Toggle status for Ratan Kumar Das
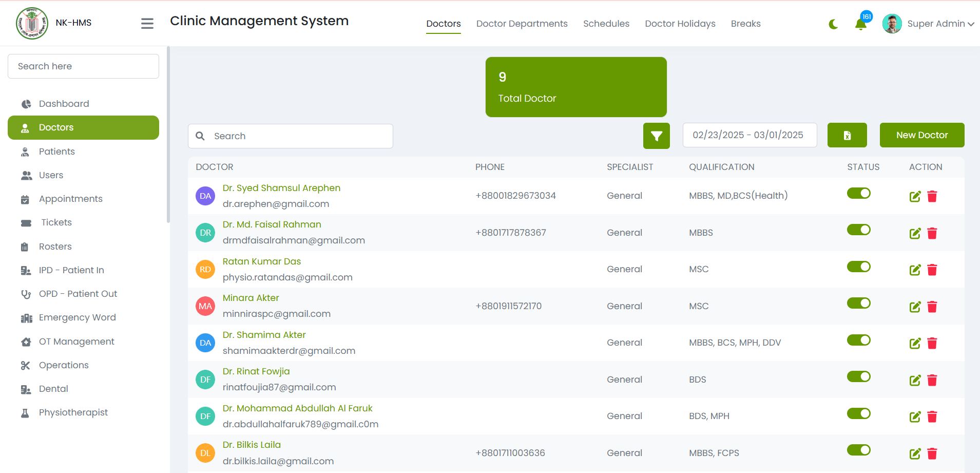 (x=859, y=267)
